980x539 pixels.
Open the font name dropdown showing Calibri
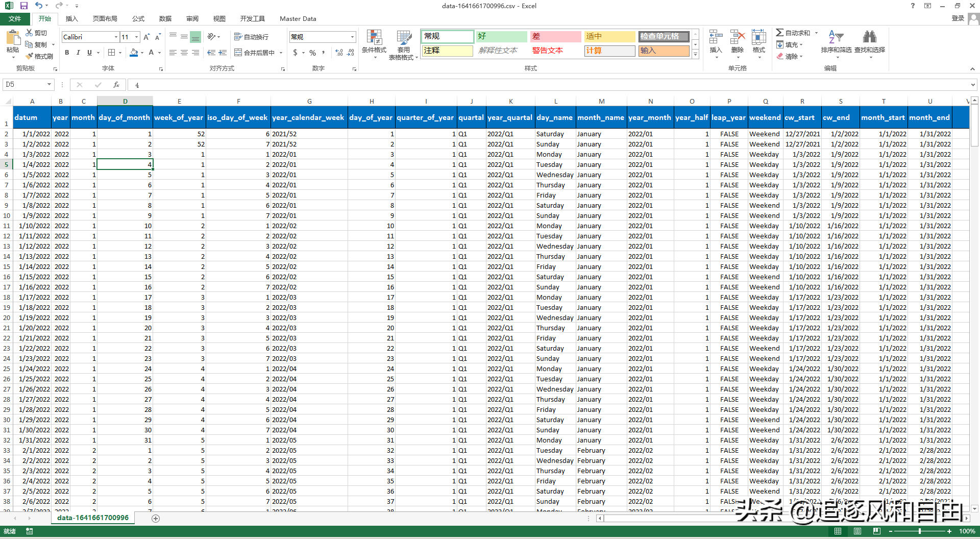point(116,37)
